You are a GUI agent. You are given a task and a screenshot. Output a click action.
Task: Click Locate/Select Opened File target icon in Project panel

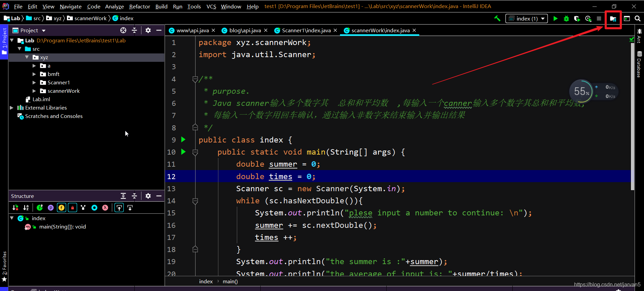click(x=123, y=30)
